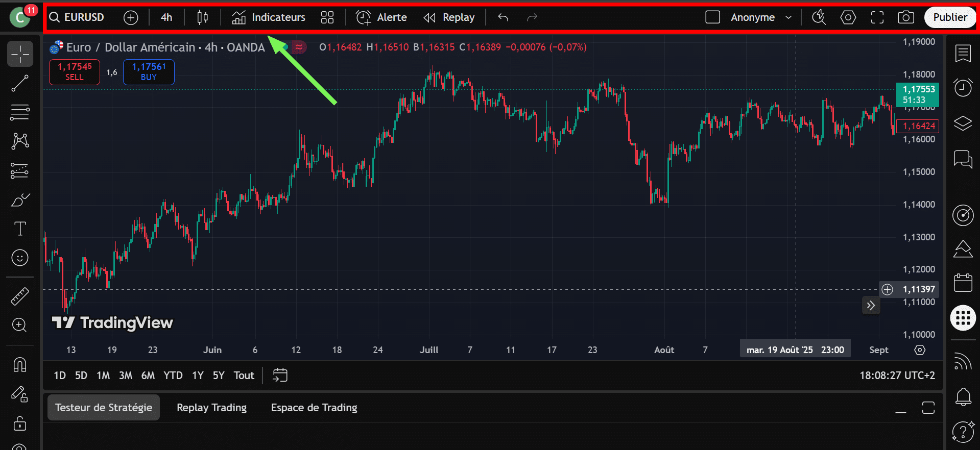980x450 pixels.
Task: Select the Text annotation tool
Action: coord(20,229)
